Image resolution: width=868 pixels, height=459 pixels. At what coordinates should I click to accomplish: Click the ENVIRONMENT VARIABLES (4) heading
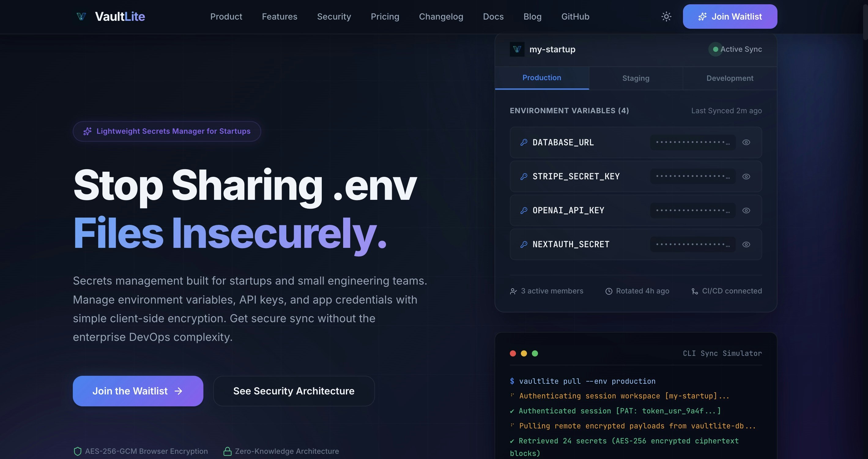(569, 110)
